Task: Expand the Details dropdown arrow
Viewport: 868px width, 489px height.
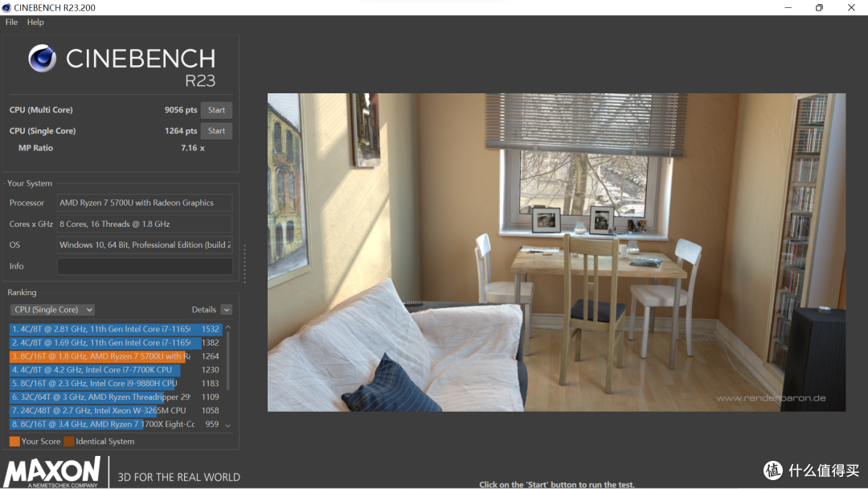Action: (x=227, y=310)
